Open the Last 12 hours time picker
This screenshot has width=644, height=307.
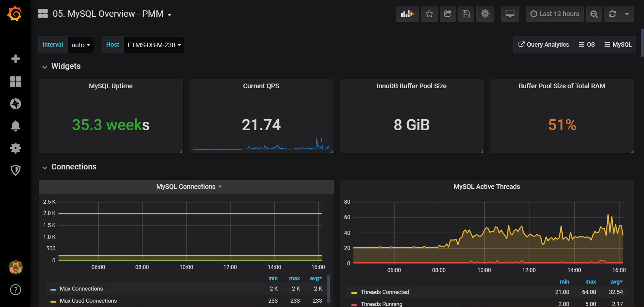click(x=554, y=14)
